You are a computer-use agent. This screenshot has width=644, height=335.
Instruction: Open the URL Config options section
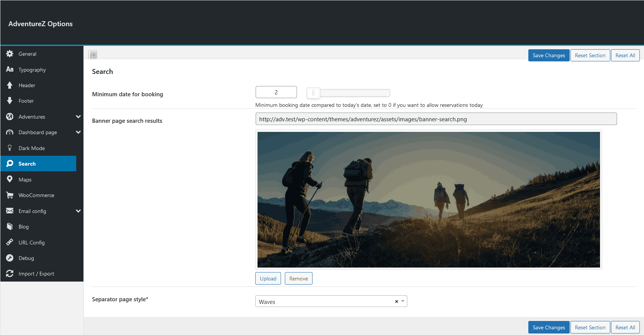click(42, 243)
